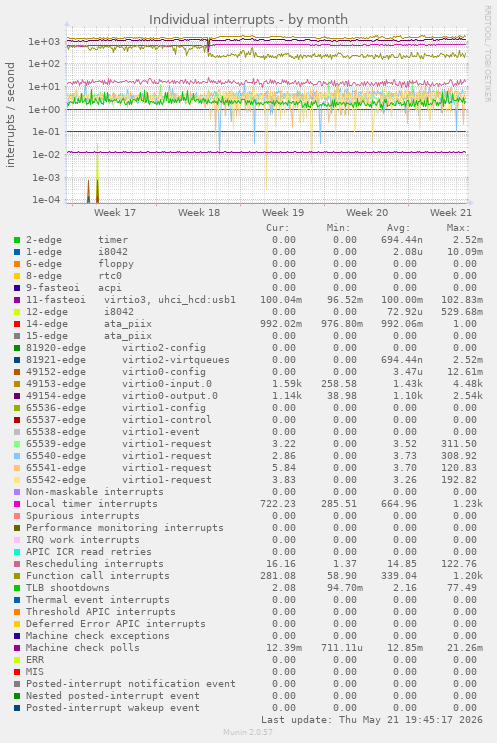Click the Avg: column header
497x743 pixels.
point(398,228)
